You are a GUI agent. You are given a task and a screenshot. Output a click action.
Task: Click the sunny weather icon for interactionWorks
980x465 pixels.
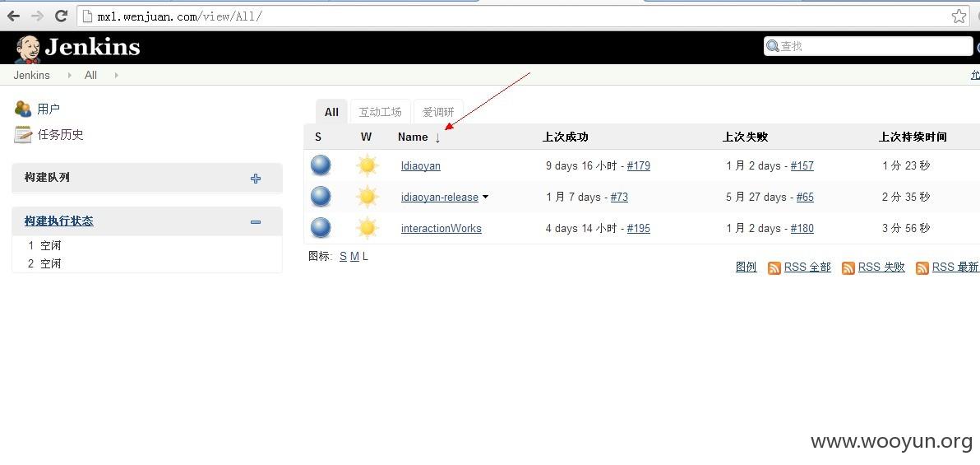tap(367, 228)
